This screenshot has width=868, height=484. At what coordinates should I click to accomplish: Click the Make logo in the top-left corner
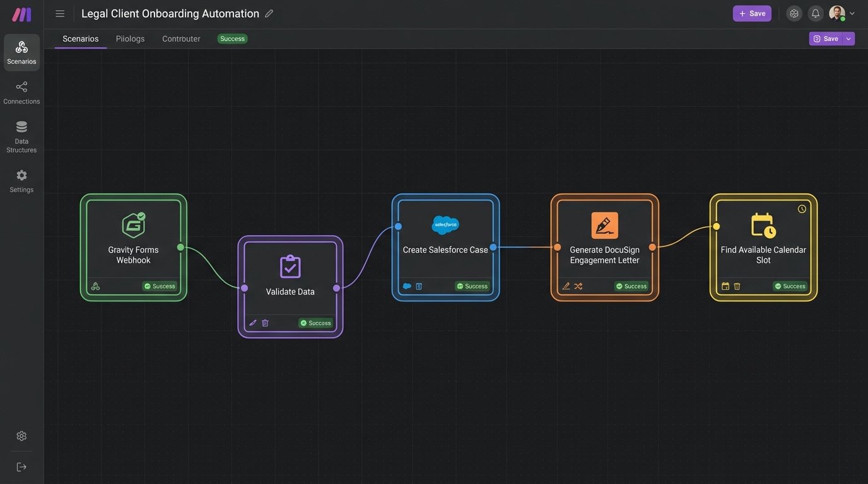(x=21, y=14)
